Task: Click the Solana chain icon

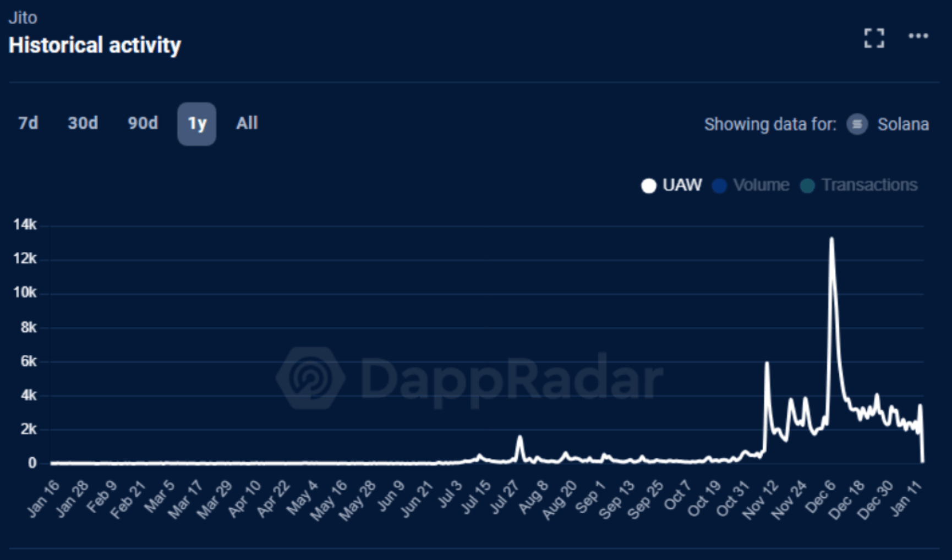Action: pos(857,124)
